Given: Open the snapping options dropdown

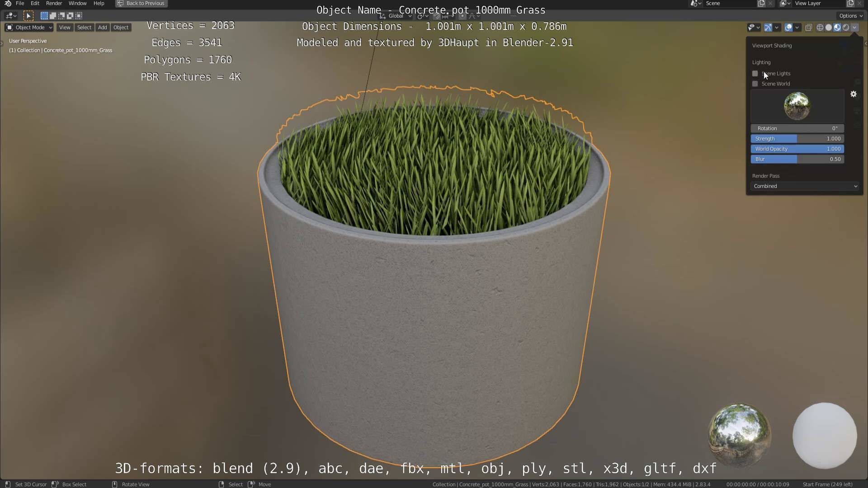Looking at the screenshot, I should tap(448, 16).
